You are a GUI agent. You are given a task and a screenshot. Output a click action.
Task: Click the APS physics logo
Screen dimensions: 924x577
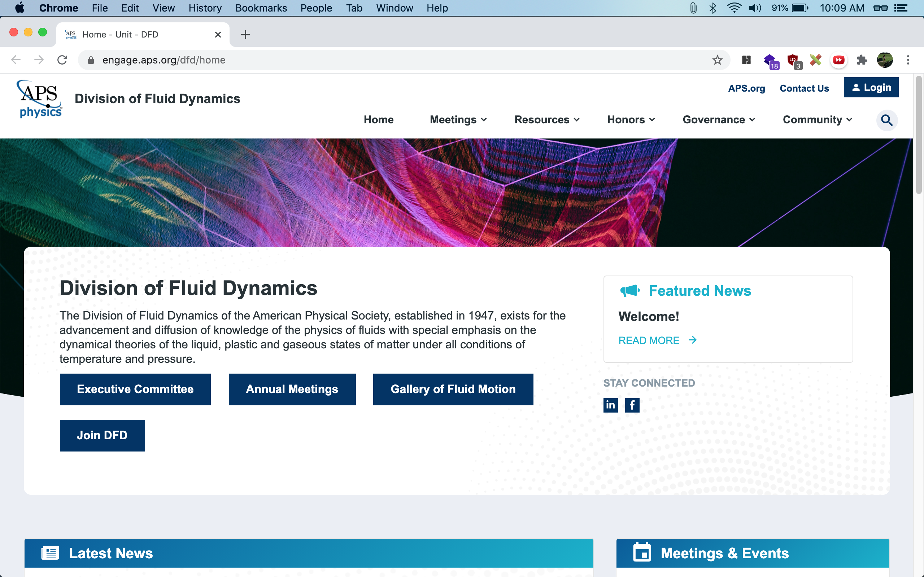pos(40,99)
